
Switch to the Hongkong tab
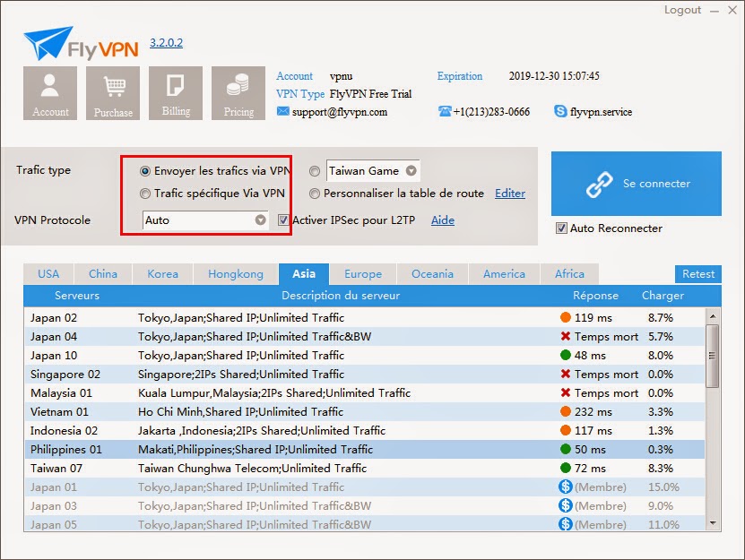coord(236,274)
